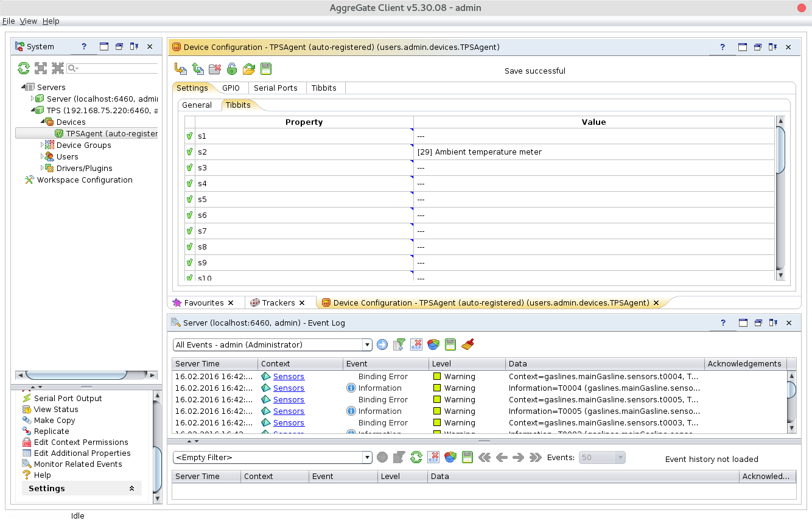The width and height of the screenshot is (812, 521).
Task: Click the first page double-arrow in event history
Action: [x=485, y=458]
